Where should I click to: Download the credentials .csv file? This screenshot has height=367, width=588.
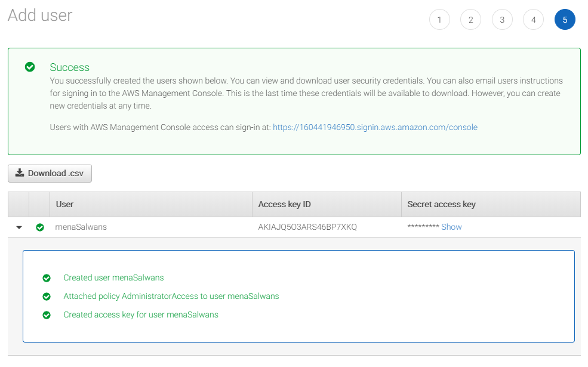(x=50, y=173)
